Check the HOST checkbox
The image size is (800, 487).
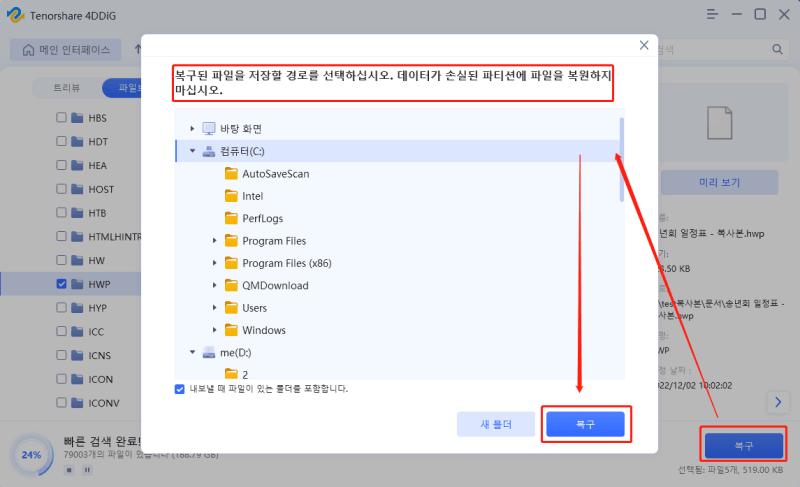(61, 189)
